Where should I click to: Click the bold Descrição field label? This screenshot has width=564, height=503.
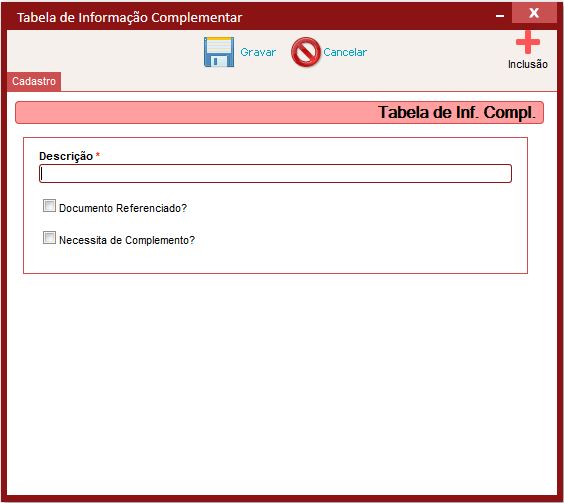[x=66, y=156]
